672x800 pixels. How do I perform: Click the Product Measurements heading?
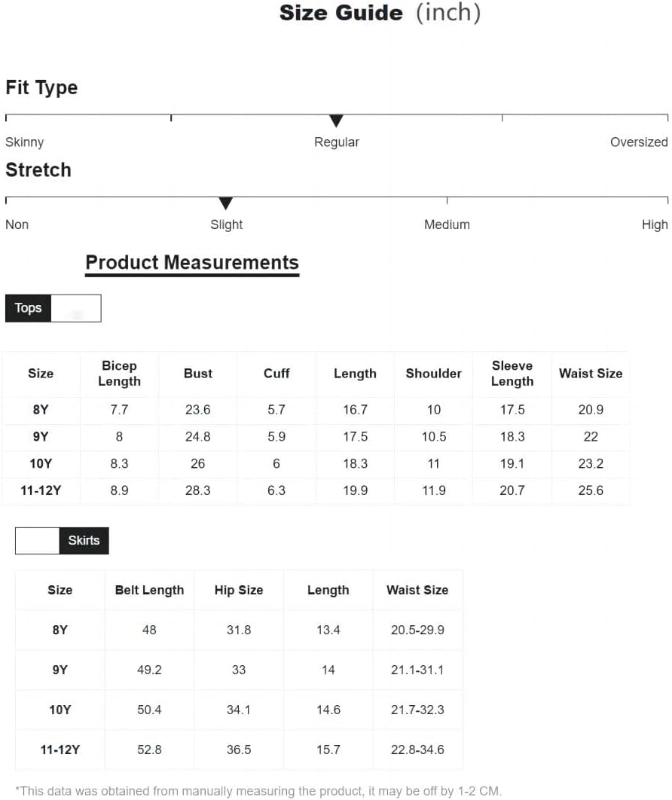coord(192,262)
